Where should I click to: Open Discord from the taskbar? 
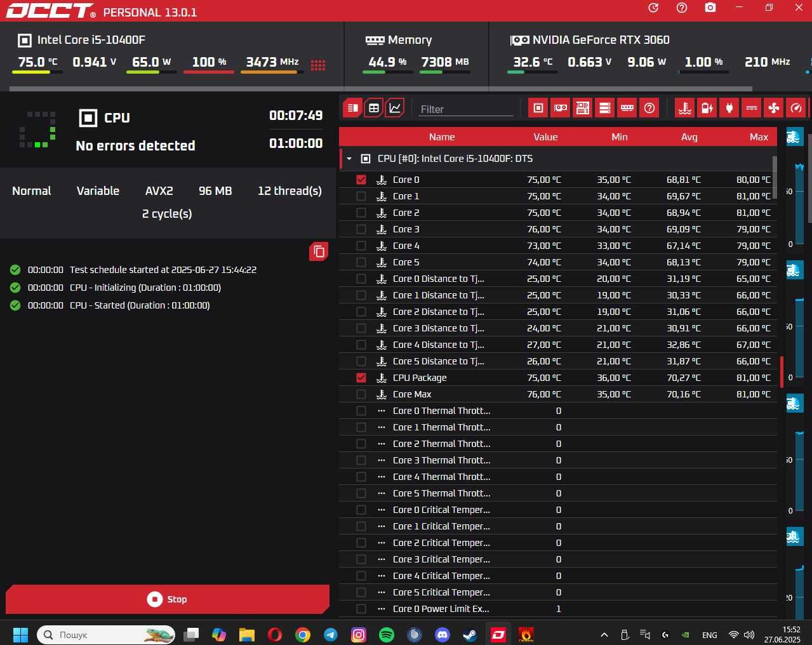pyautogui.click(x=443, y=634)
